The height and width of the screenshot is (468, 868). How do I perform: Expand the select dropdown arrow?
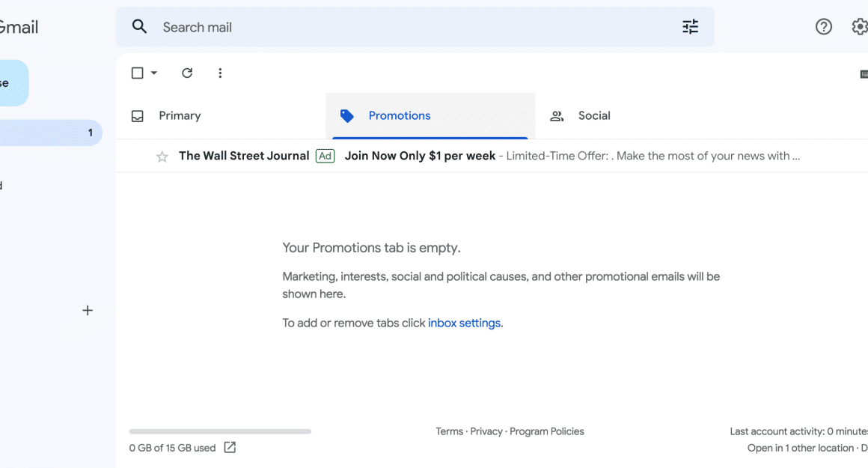[154, 73]
